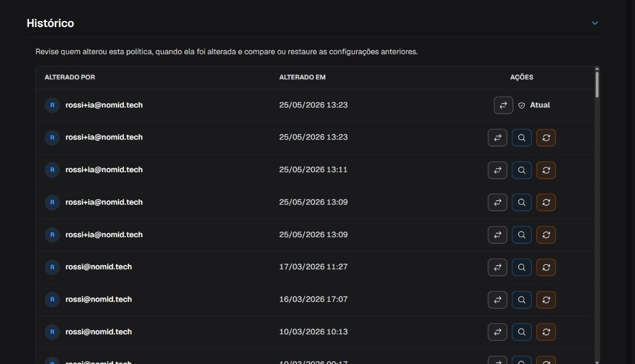635x364 pixels.
Task: Restore the 25/05/2026 13:11 version
Action: (x=546, y=170)
